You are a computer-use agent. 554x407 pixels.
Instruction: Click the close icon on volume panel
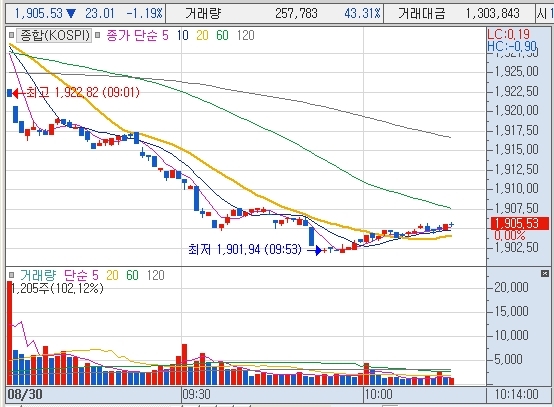pos(545,273)
